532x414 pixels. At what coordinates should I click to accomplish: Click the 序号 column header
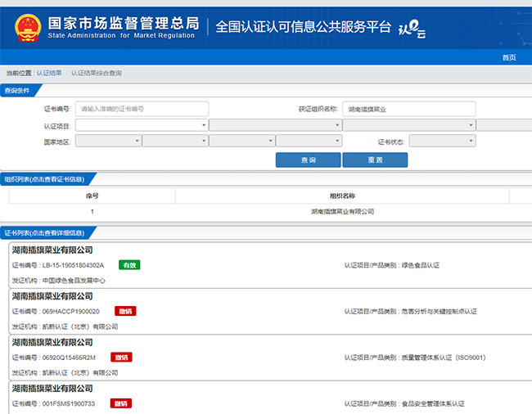(x=92, y=196)
